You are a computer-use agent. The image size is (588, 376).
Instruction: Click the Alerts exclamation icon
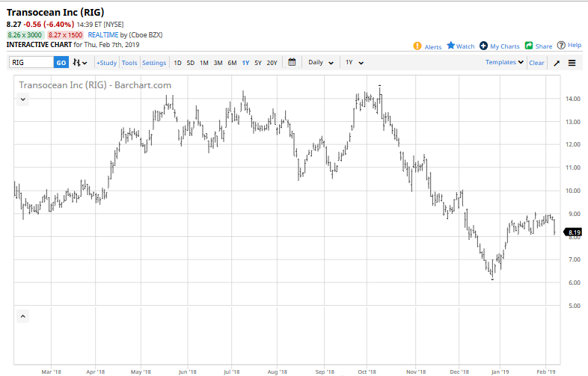[417, 46]
